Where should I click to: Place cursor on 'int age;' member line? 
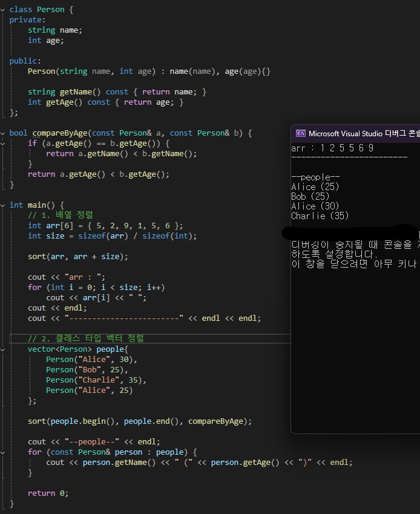pos(46,41)
